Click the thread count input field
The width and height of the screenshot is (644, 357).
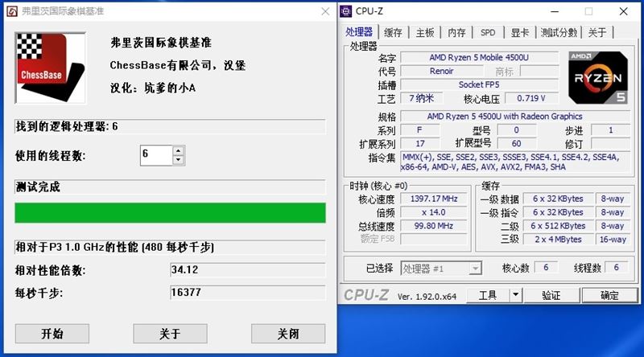[156, 155]
